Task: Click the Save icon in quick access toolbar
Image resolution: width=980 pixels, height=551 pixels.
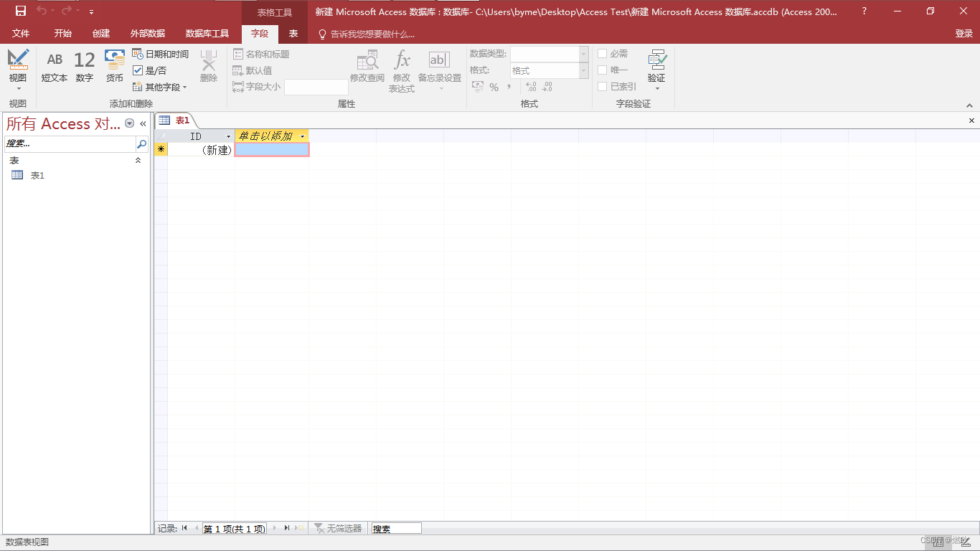Action: (21, 11)
